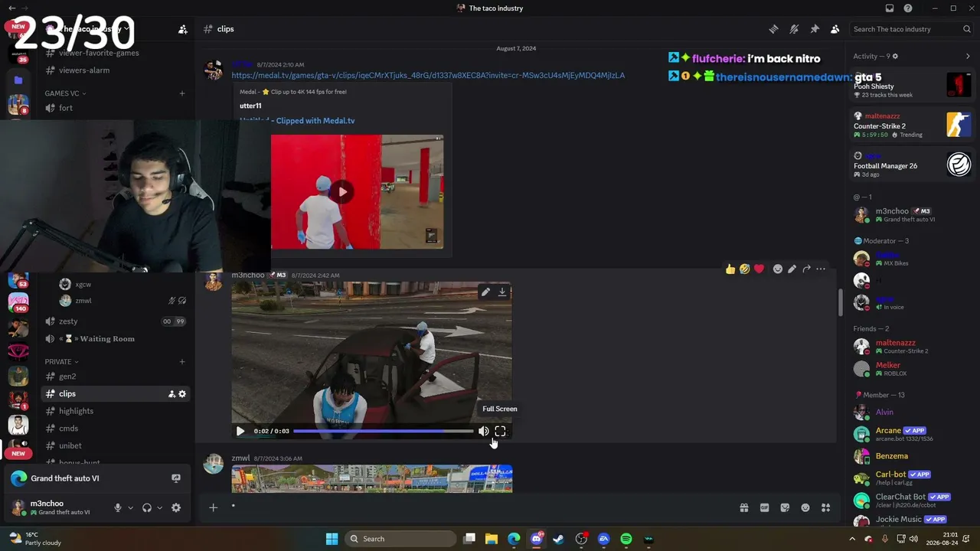Screen dimensions: 980x551
Task: Open More options on the message
Action: point(821,269)
